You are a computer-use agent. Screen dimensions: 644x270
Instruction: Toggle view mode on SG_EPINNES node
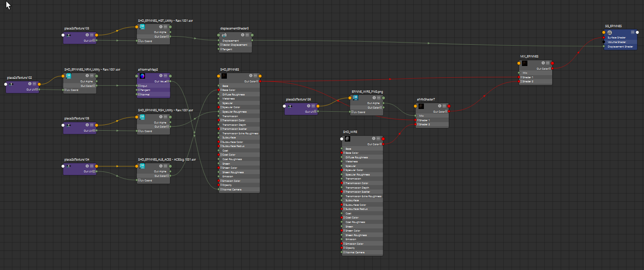632,32
